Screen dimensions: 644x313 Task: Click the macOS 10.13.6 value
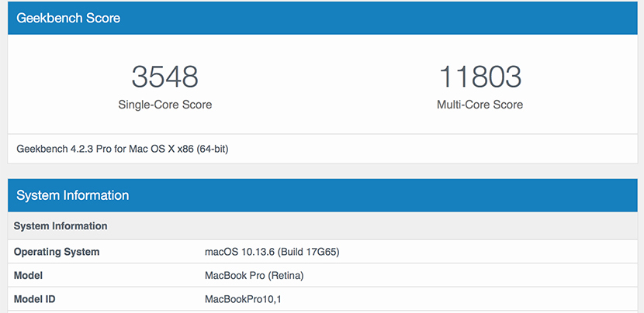pyautogui.click(x=237, y=252)
